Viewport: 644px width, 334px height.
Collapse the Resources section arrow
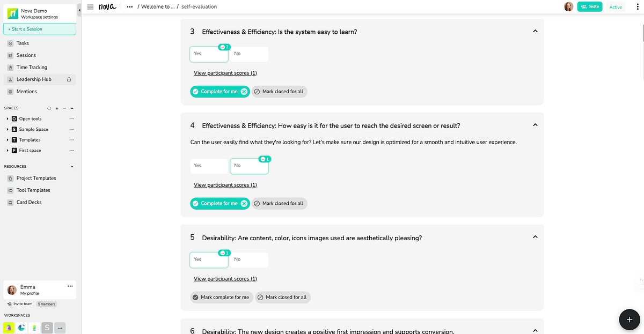72,167
